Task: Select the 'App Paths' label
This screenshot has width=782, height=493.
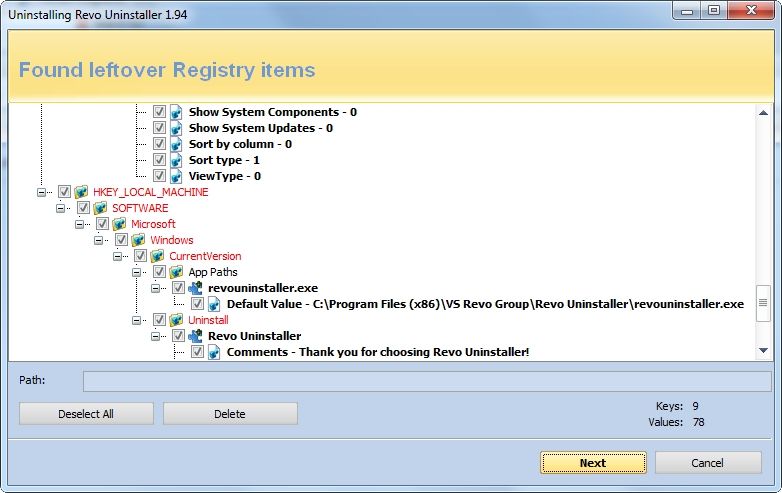Action: 213,272
